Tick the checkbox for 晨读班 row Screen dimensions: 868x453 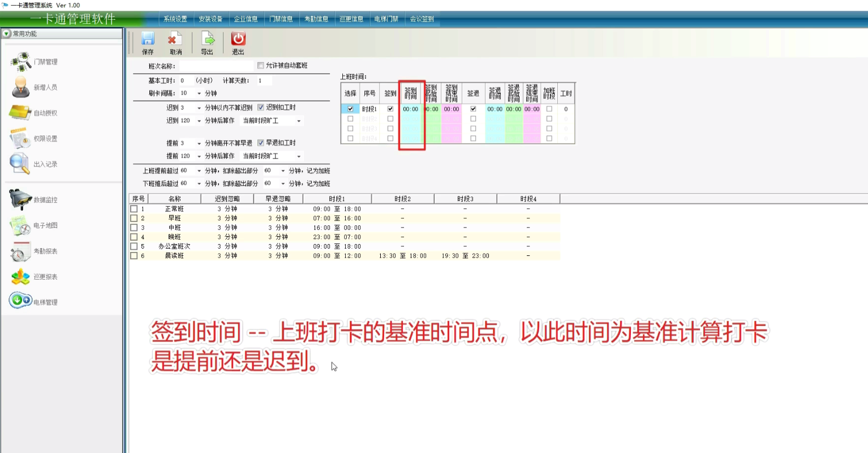(134, 256)
